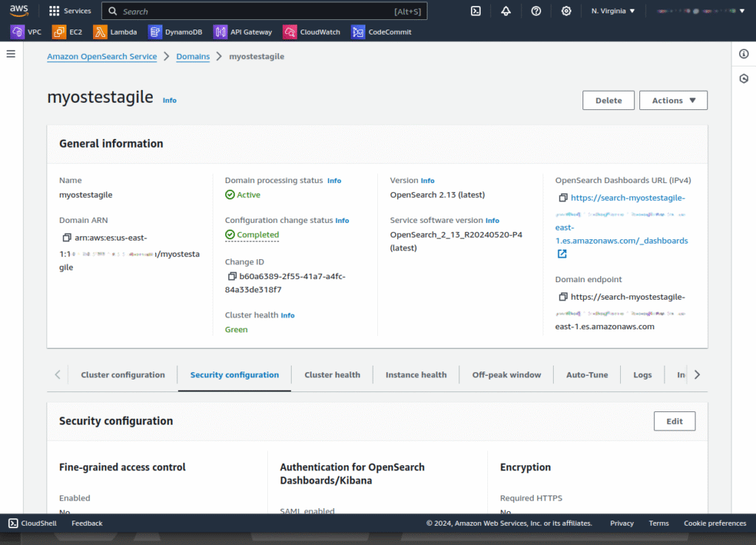This screenshot has height=545, width=756.
Task: Open the info help panel icon
Action: (744, 54)
